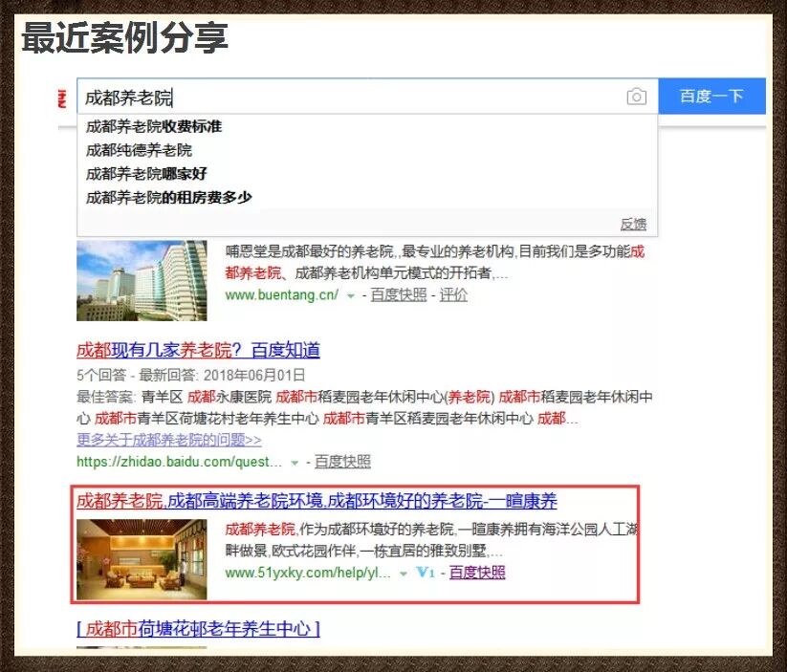Open 百度快照 for 51yxky result

(x=477, y=573)
